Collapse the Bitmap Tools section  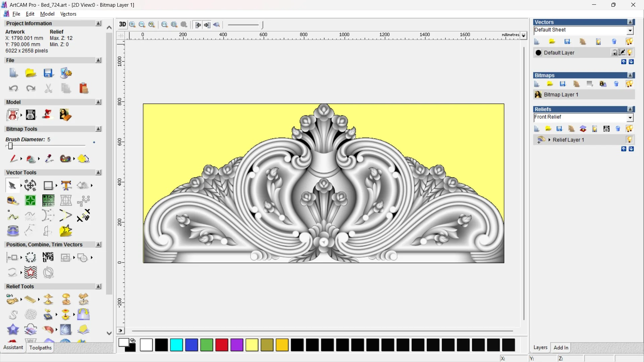[x=98, y=129]
